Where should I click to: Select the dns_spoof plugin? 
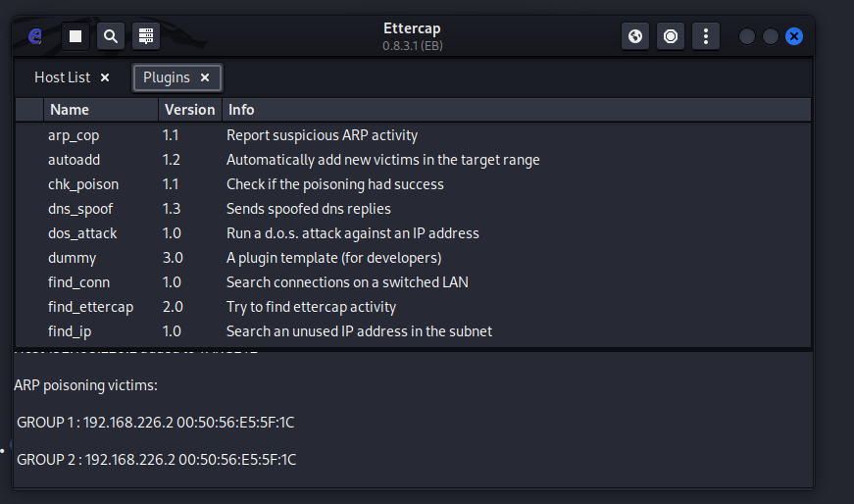78,209
